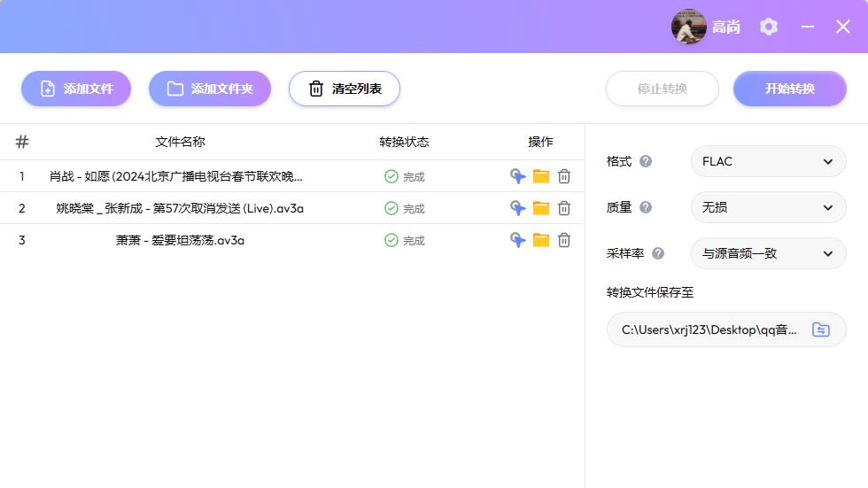
Task: Open the settings gear in title bar
Action: (x=769, y=27)
